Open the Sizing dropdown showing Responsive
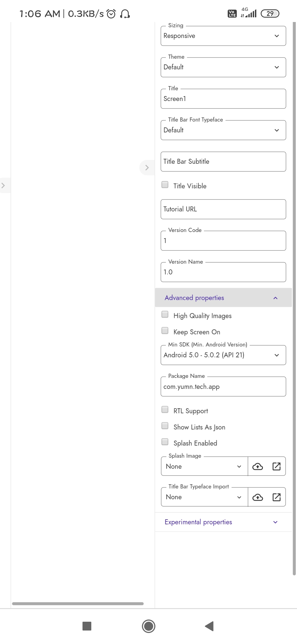This screenshot has height=644, width=297. (223, 36)
